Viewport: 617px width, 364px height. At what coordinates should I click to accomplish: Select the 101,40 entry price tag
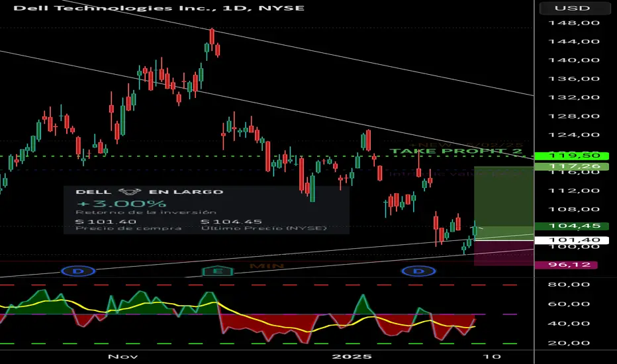pos(572,240)
